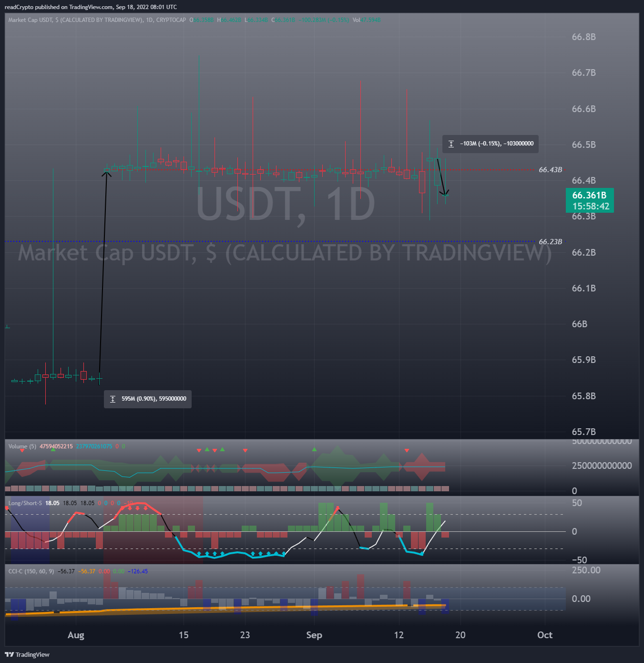The height and width of the screenshot is (663, 644).
Task: Click the 50 label on Long/Short axis
Action: point(577,503)
